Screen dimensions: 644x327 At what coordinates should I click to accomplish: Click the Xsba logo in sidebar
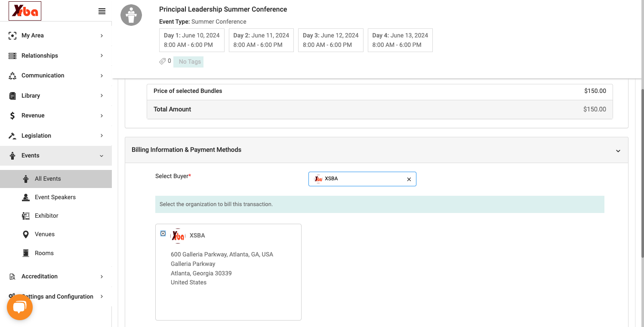[x=25, y=11]
